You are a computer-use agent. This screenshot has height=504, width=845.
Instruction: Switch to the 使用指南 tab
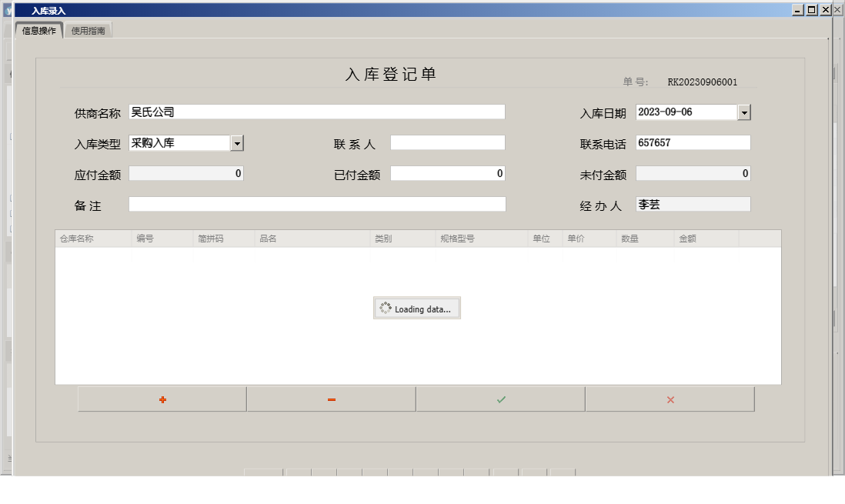(87, 32)
